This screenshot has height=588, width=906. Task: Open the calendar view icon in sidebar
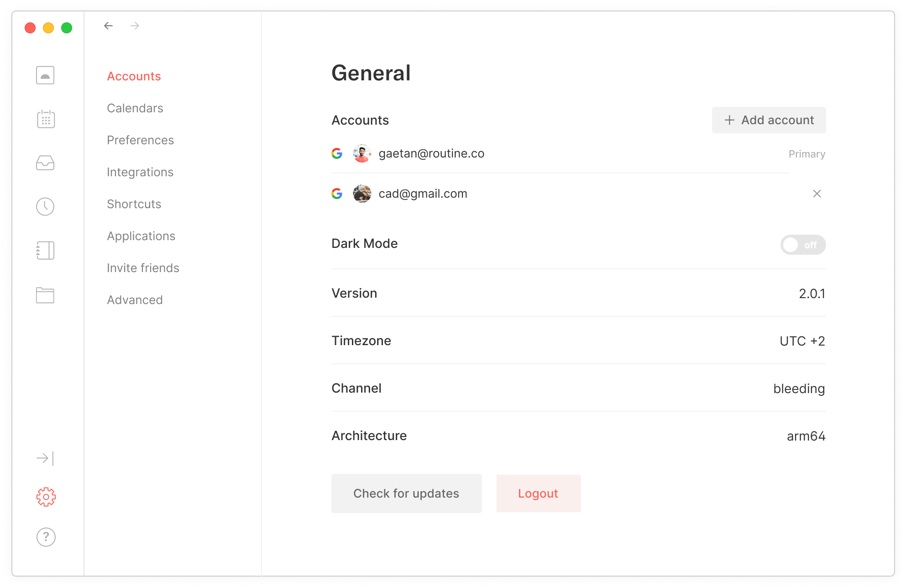click(46, 120)
